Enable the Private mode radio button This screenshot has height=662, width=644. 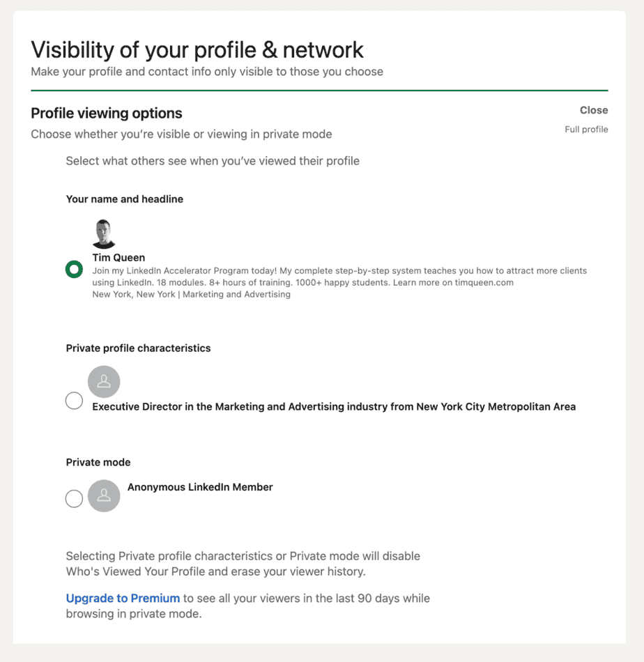pos(74,499)
